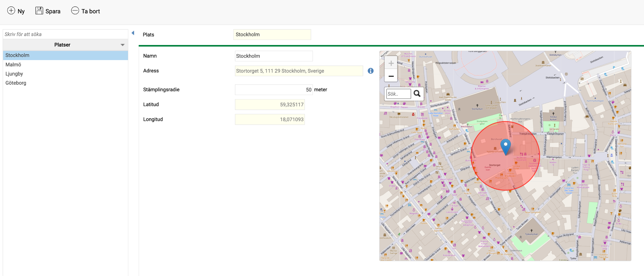Click the Platser column header
Screen dimensions: 644x276
click(65, 45)
